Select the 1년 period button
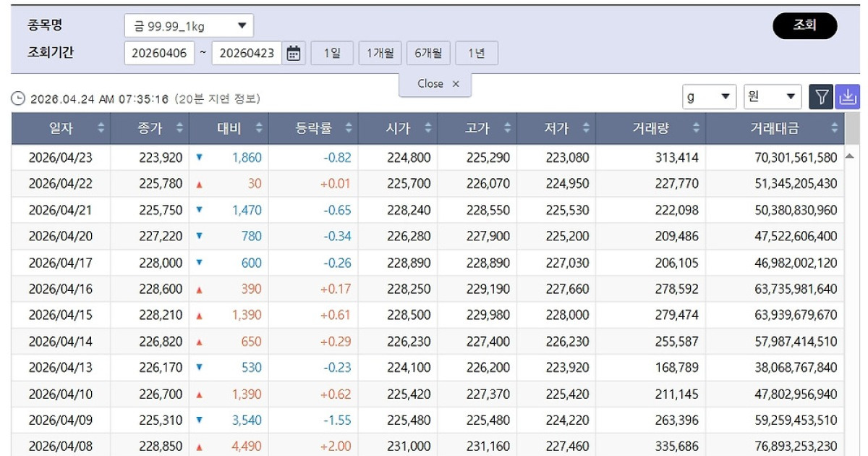The height and width of the screenshot is (456, 868). pos(475,51)
